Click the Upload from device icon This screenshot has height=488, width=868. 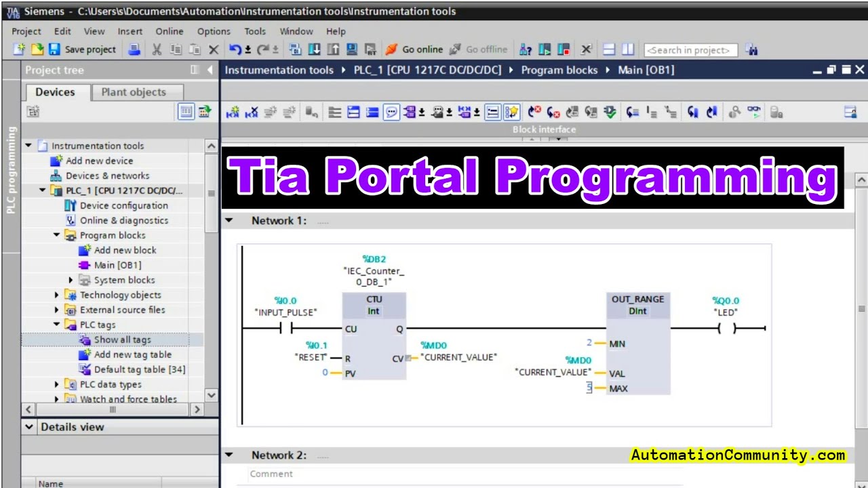click(x=333, y=49)
